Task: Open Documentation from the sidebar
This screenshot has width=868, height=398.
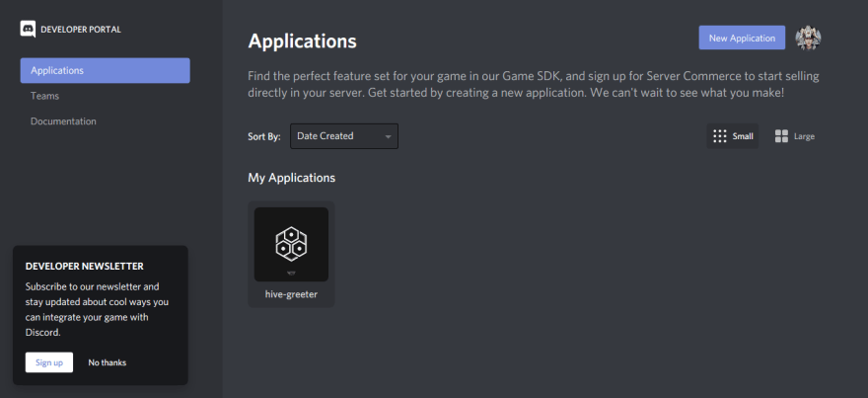Action: coord(63,121)
